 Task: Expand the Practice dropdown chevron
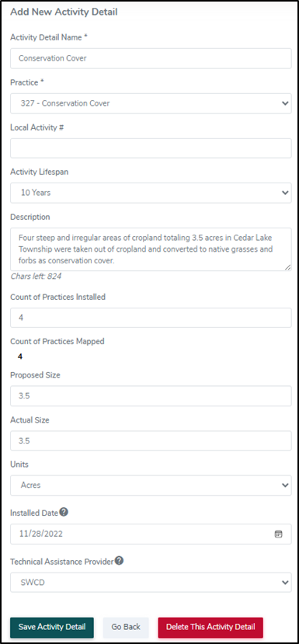pyautogui.click(x=285, y=103)
